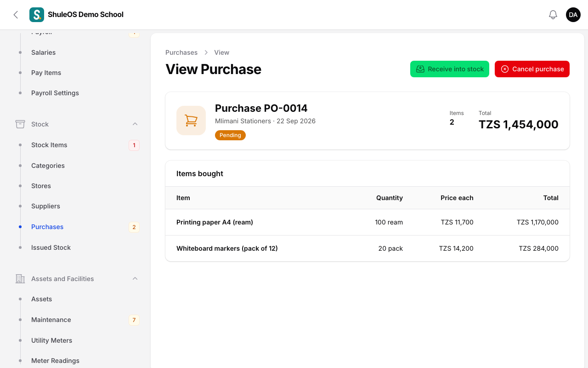Go to Purchases breadcrumb link
Screen dimensions: 588x368
click(x=181, y=52)
